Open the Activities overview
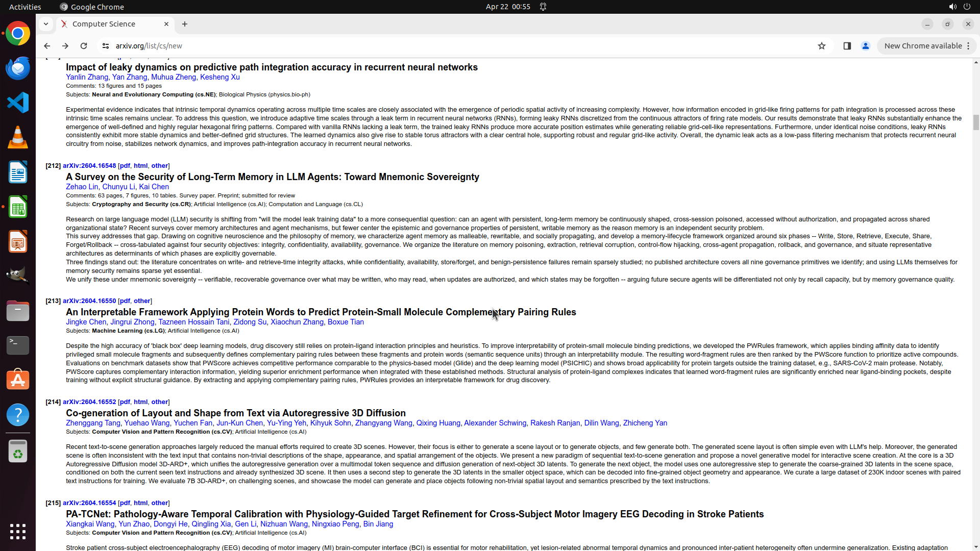This screenshot has width=980, height=551. [25, 7]
